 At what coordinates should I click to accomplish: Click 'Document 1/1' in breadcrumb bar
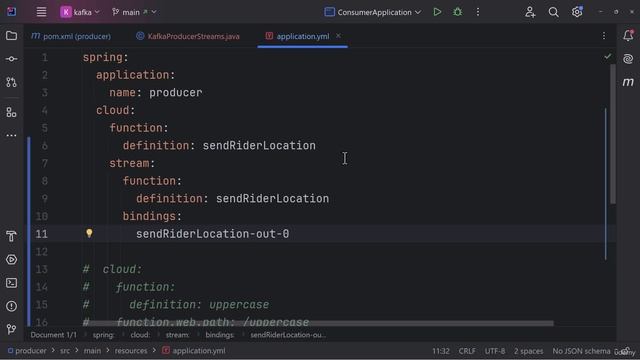pos(53,335)
